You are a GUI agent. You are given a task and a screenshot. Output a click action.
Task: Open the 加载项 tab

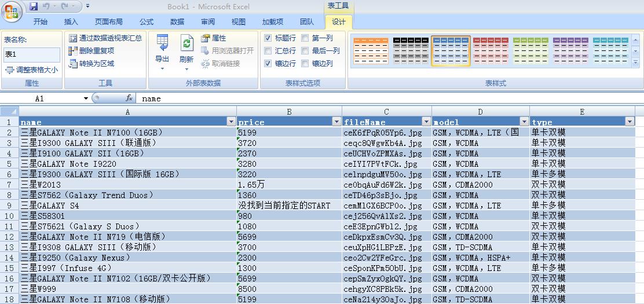pos(273,22)
